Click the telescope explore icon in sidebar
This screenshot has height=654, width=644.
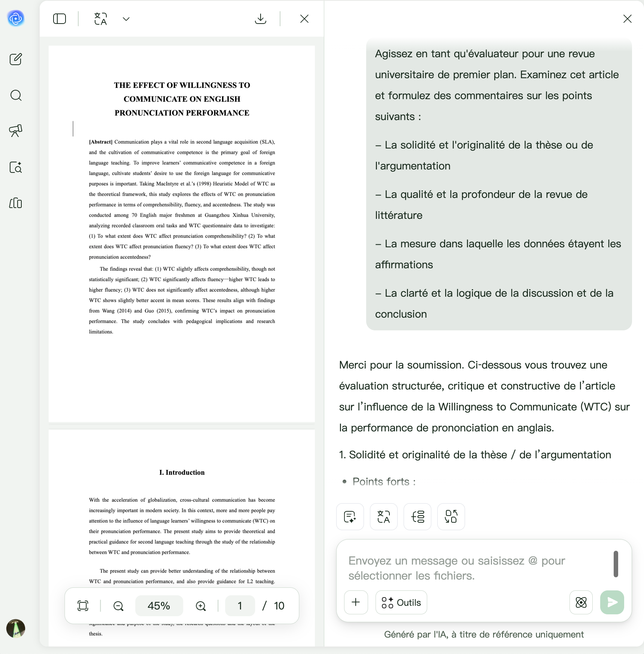(16, 131)
